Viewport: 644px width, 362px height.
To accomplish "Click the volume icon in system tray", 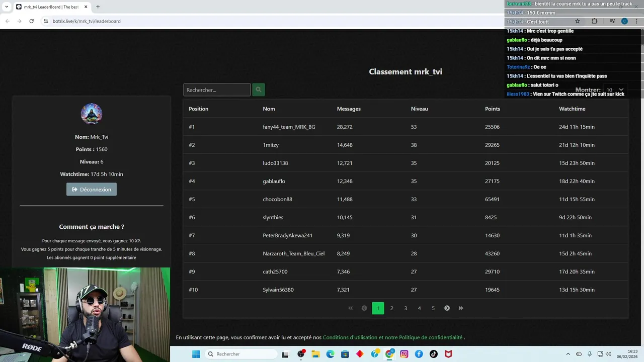I will [x=608, y=354].
